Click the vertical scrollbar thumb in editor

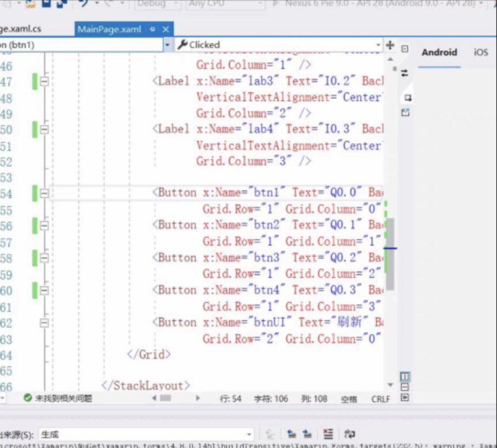click(x=390, y=254)
